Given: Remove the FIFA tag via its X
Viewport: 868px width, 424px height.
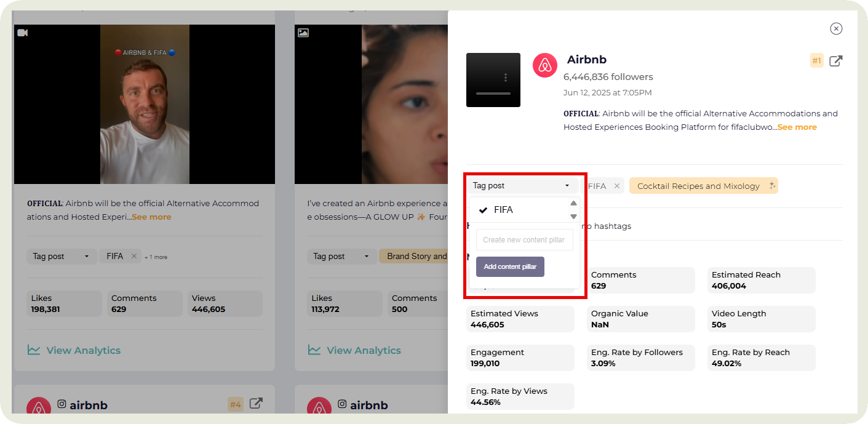Looking at the screenshot, I should pos(617,185).
